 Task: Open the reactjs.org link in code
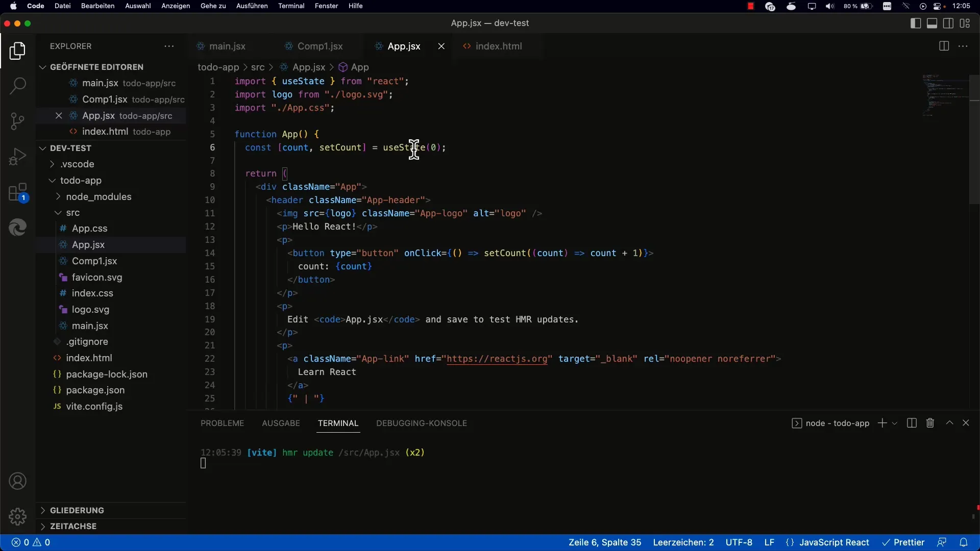pos(497,359)
